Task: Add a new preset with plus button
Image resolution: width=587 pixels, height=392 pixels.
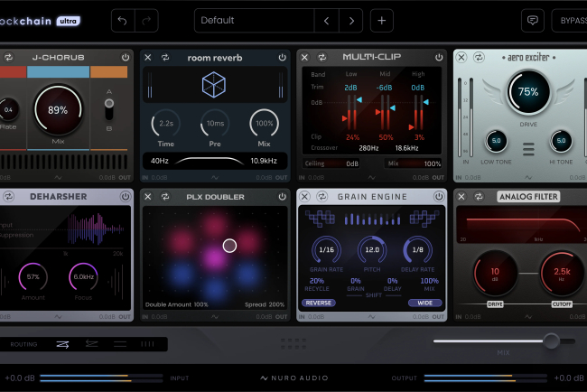Action: point(381,21)
